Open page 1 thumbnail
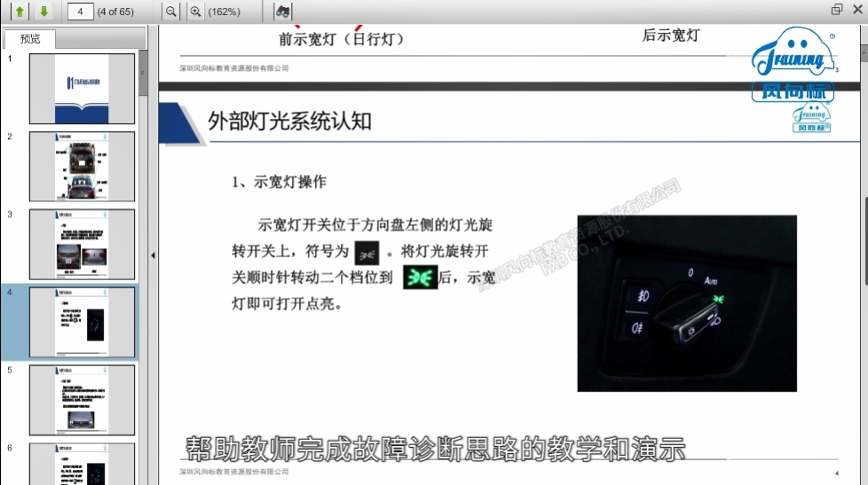 click(x=82, y=89)
